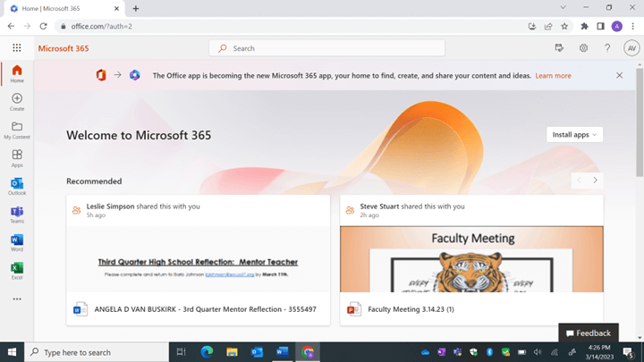Open Excel from the sidebar
Image resolution: width=644 pixels, height=362 pixels.
coord(17,270)
